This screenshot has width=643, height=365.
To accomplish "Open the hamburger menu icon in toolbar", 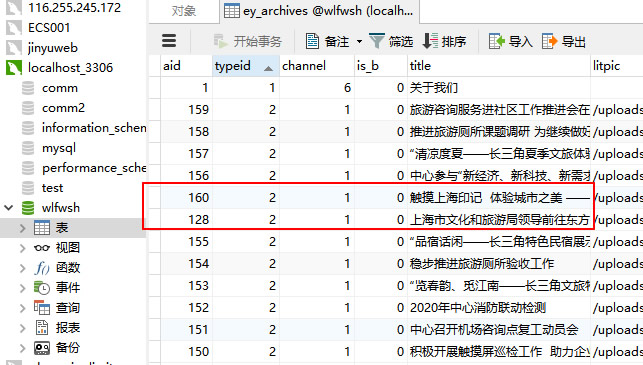I will (169, 41).
